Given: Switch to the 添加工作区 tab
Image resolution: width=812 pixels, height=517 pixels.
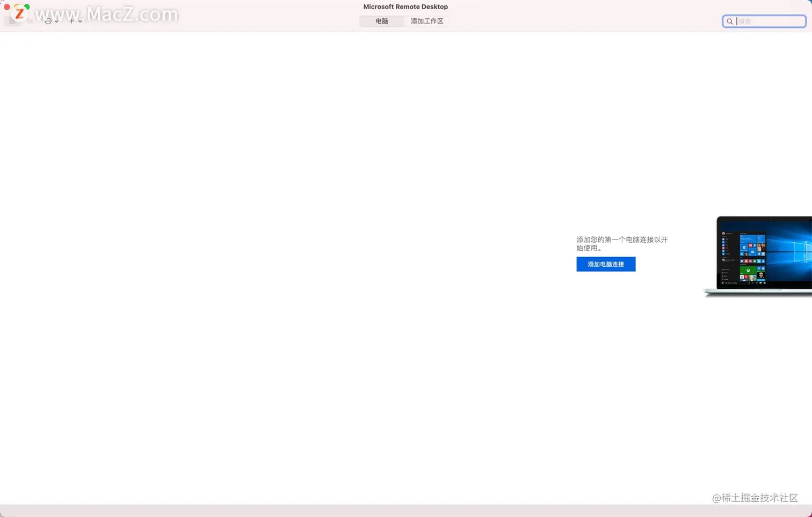Looking at the screenshot, I should (427, 21).
